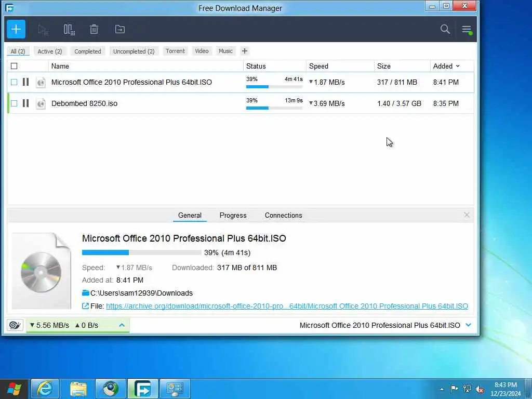This screenshot has width=532, height=399.
Task: Open the search magnifier icon
Action: [x=445, y=29]
